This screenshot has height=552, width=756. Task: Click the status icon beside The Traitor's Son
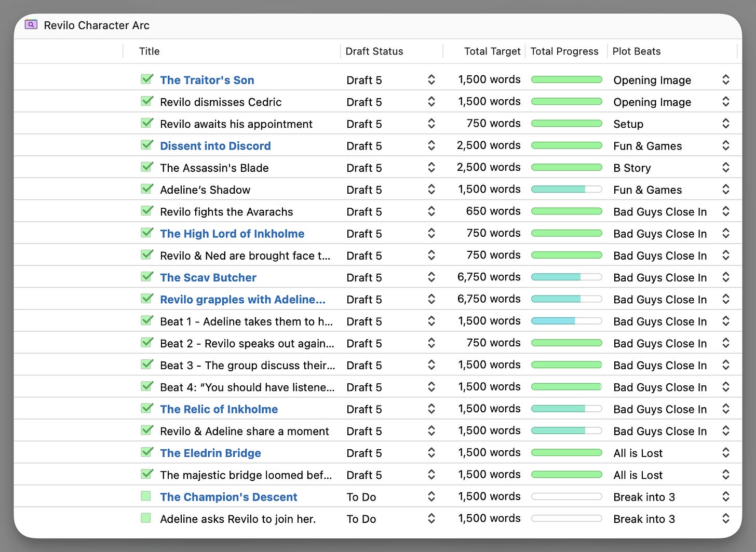[x=147, y=79]
